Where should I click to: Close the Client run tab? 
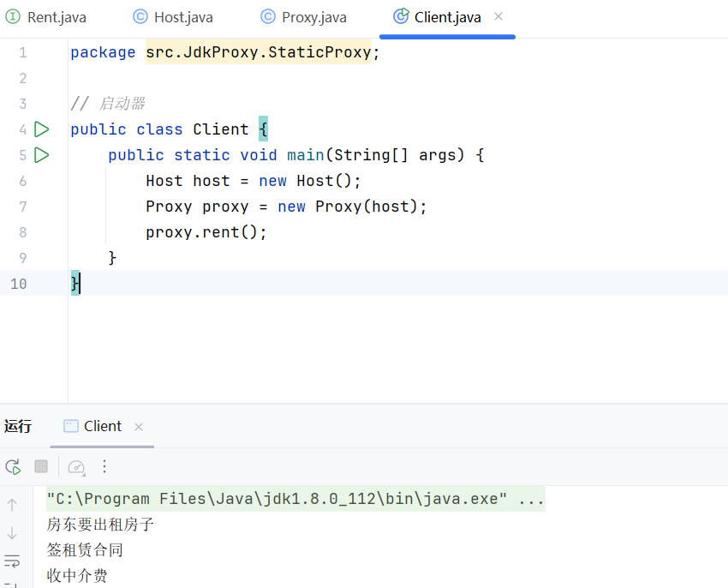(139, 427)
